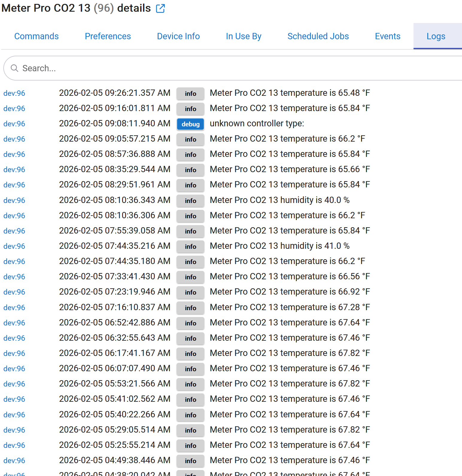462x476 pixels.
Task: Open the Preferences tab
Action: 108,36
